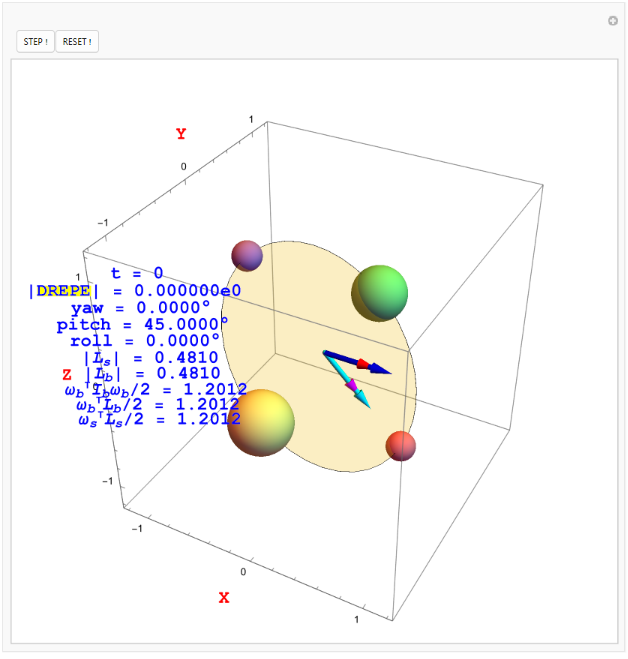Select the small purple sphere
628x659 pixels.
tap(247, 256)
